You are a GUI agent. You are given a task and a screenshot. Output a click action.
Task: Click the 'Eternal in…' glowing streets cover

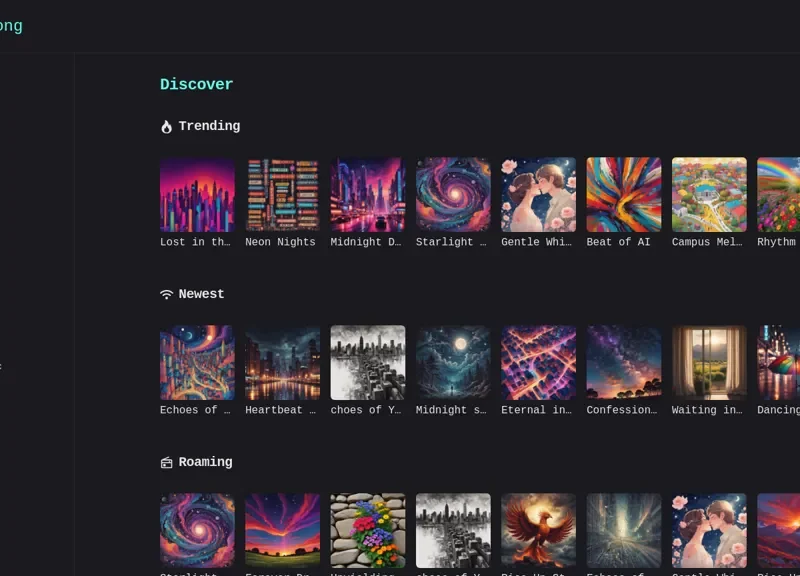tap(538, 362)
